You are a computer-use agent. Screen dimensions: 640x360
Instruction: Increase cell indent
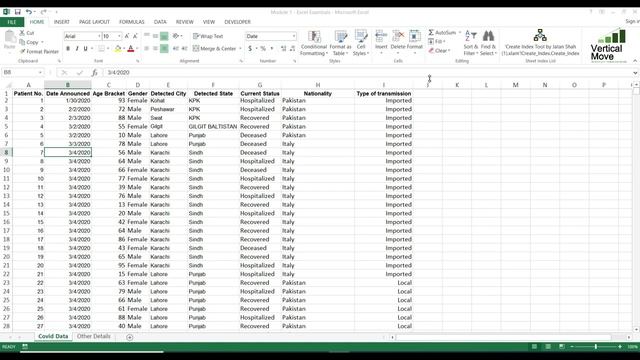[x=184, y=49]
